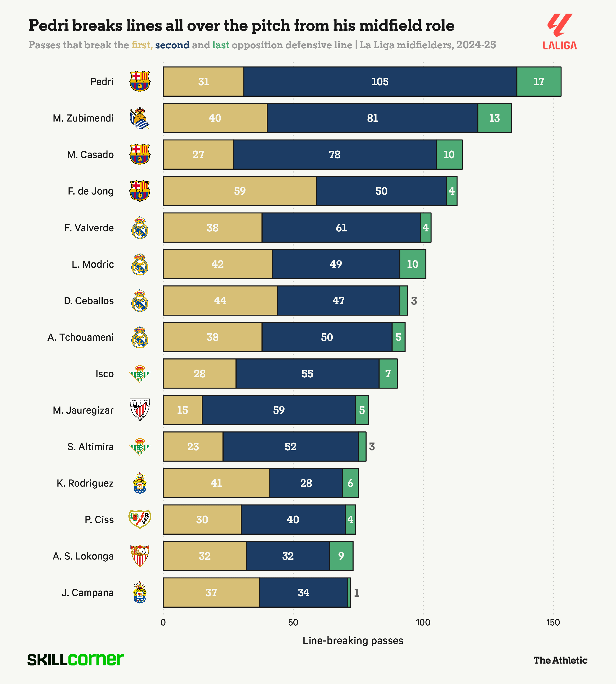Click the Barcelona crest beside Pedri
This screenshot has height=684, width=616.
(140, 82)
